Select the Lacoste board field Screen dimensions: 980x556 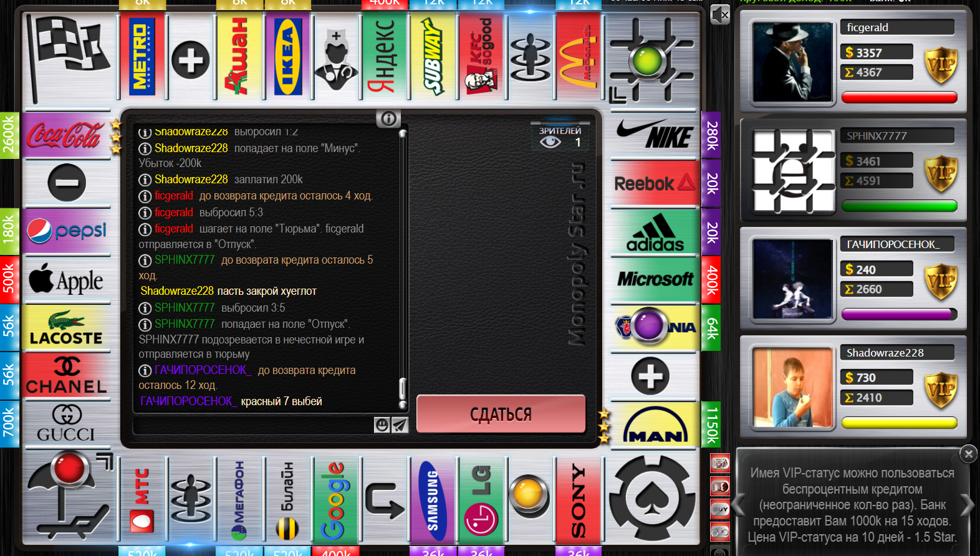(x=66, y=327)
